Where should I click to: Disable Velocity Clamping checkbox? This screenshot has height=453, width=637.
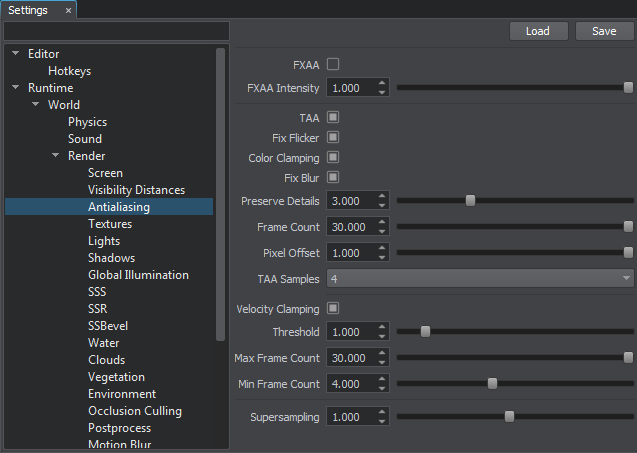point(333,309)
